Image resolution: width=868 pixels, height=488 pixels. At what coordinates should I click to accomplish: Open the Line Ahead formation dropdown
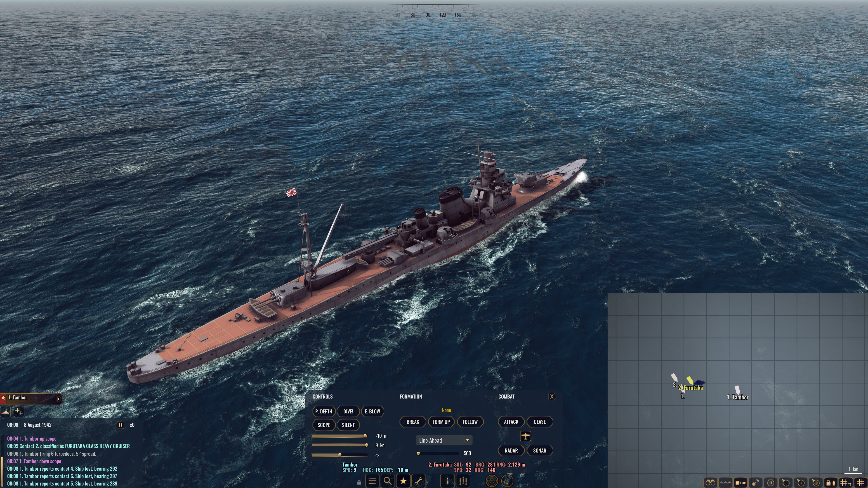[x=444, y=440]
